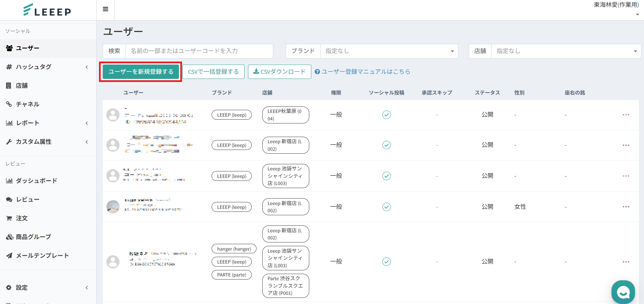The image size is (644, 304).
Task: Go to the ダッシュボード sidebar item
Action: click(36, 181)
